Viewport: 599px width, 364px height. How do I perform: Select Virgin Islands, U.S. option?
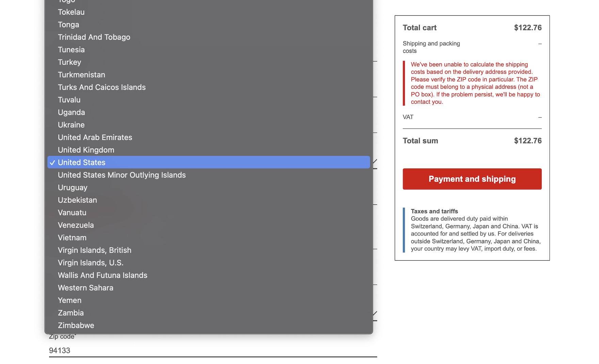[91, 263]
